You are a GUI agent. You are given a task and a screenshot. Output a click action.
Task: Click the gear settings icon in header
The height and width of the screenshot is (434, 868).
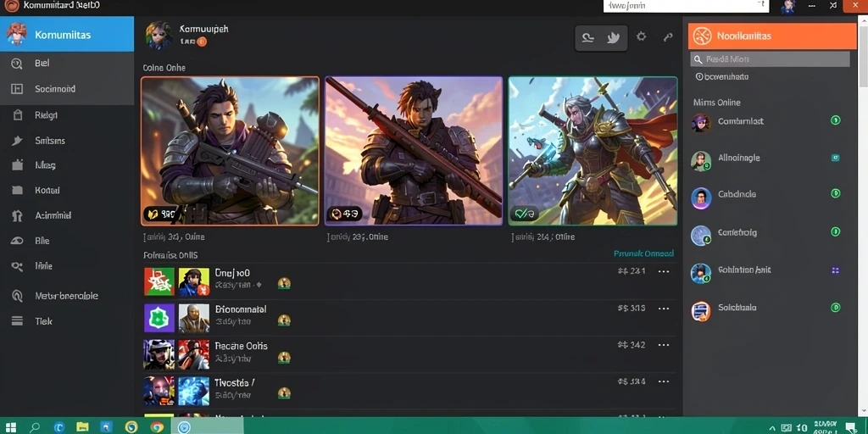[x=641, y=36]
